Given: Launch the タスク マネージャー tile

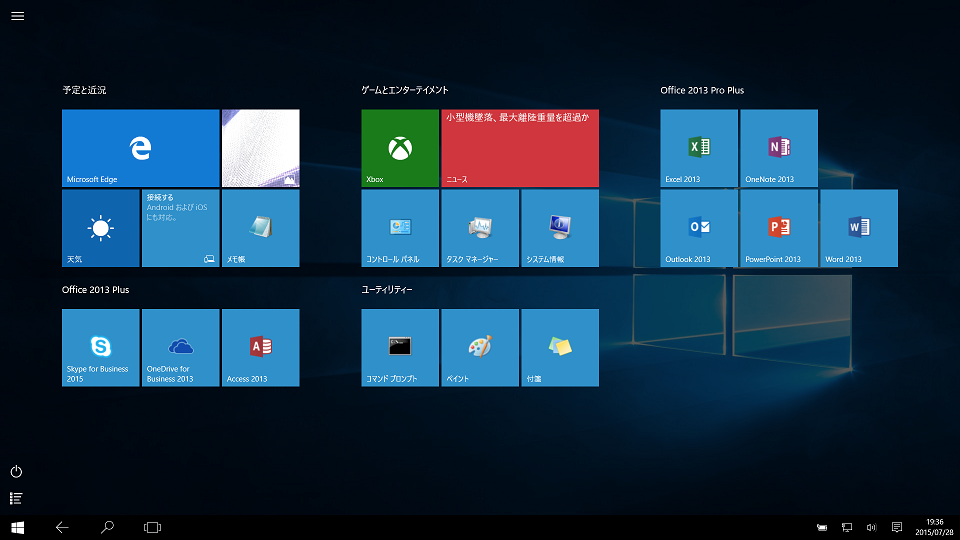Looking at the screenshot, I should (480, 228).
